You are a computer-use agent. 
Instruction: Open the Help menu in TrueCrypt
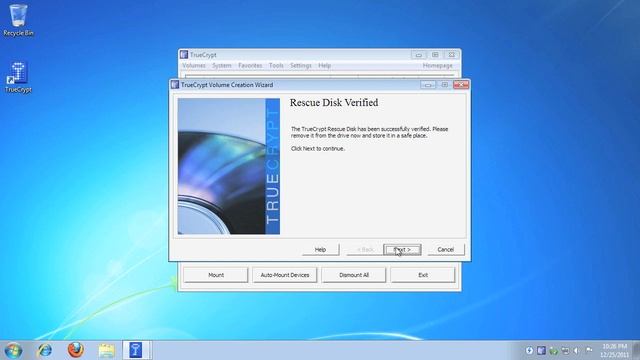(324, 65)
